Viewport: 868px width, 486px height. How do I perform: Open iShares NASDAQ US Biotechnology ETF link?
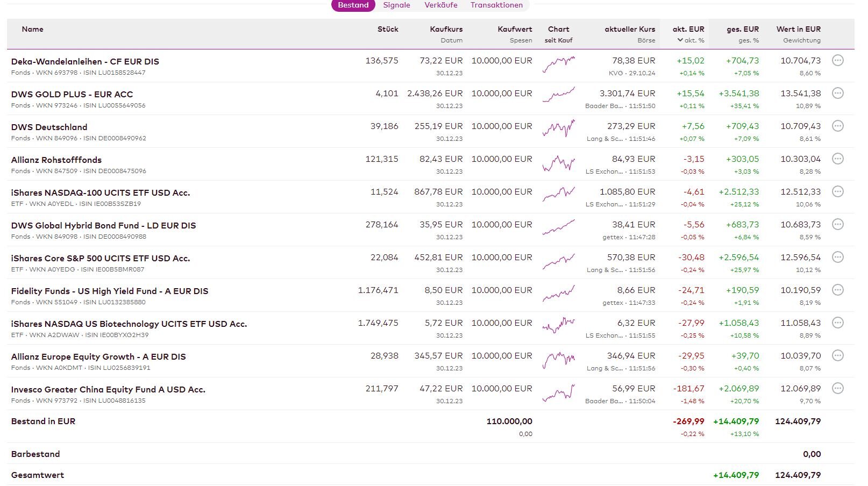pos(129,324)
